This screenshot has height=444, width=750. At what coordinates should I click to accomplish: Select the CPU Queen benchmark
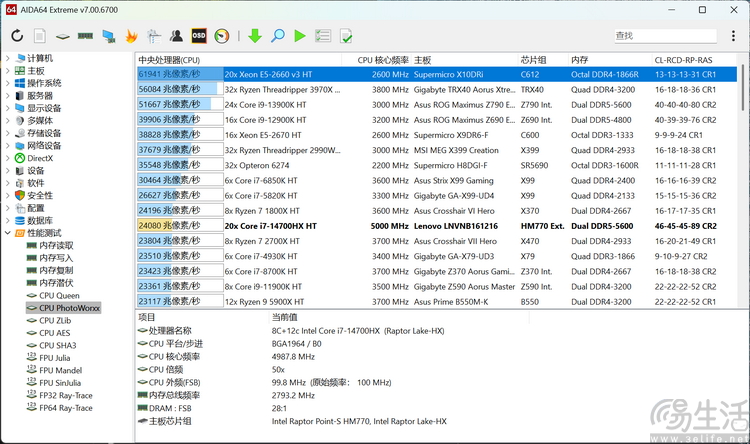59,296
